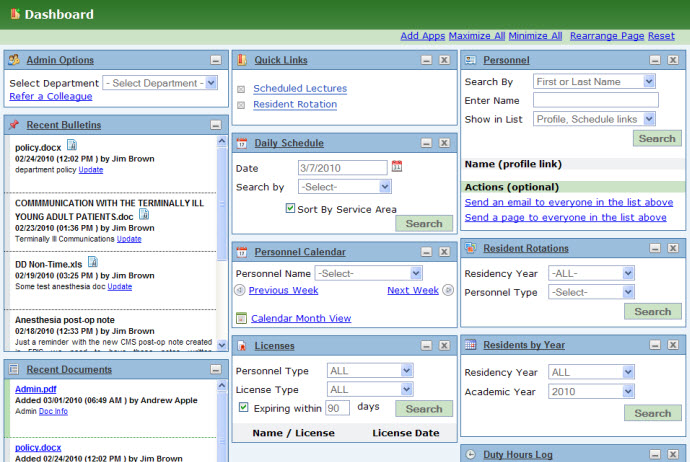
Task: Minimize the Admin Options panel
Action: 216,60
